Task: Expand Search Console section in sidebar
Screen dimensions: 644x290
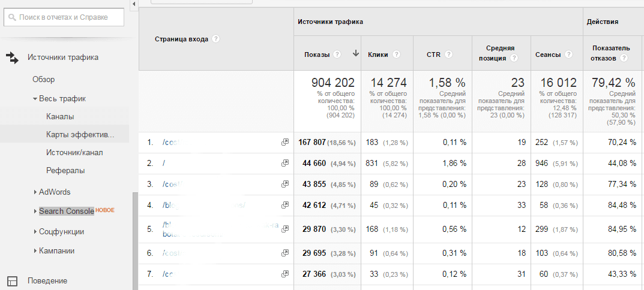Action: coord(35,212)
